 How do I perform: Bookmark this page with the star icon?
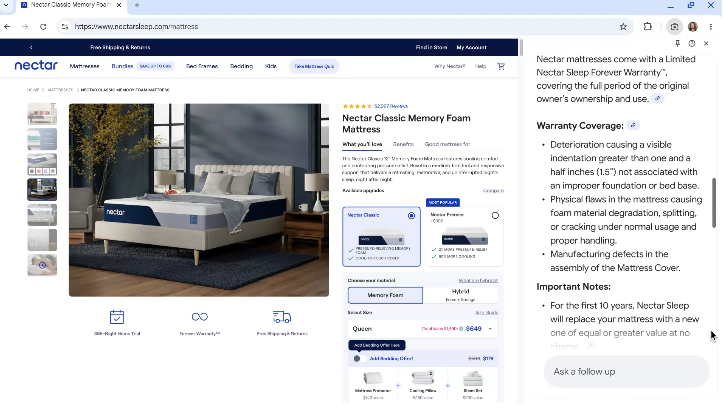tap(623, 27)
